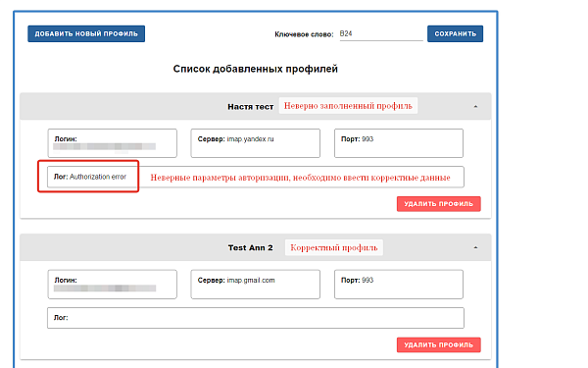
Task: Click the Корректный профиль annotation label
Action: [x=334, y=247]
